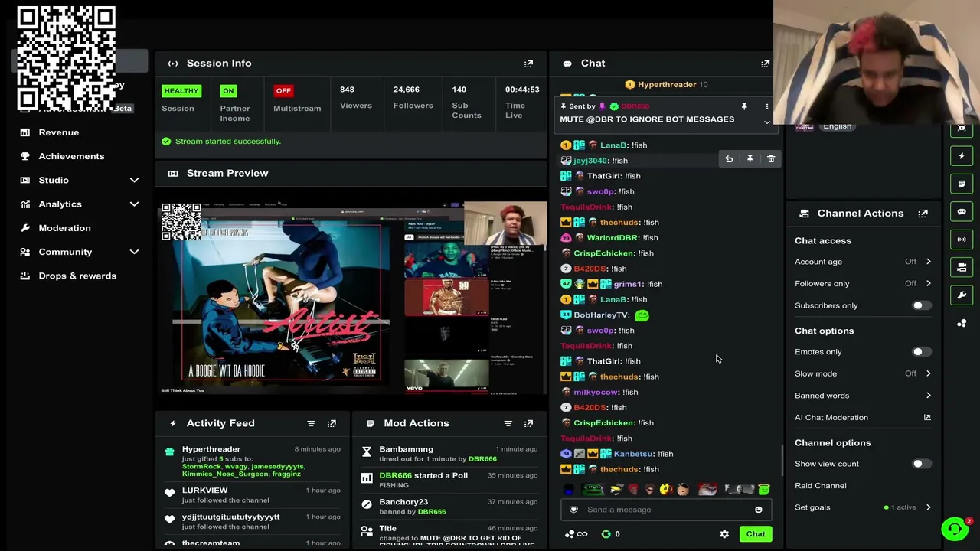The width and height of the screenshot is (980, 551).
Task: Pop out the Activity Feed panel
Action: pyautogui.click(x=332, y=423)
